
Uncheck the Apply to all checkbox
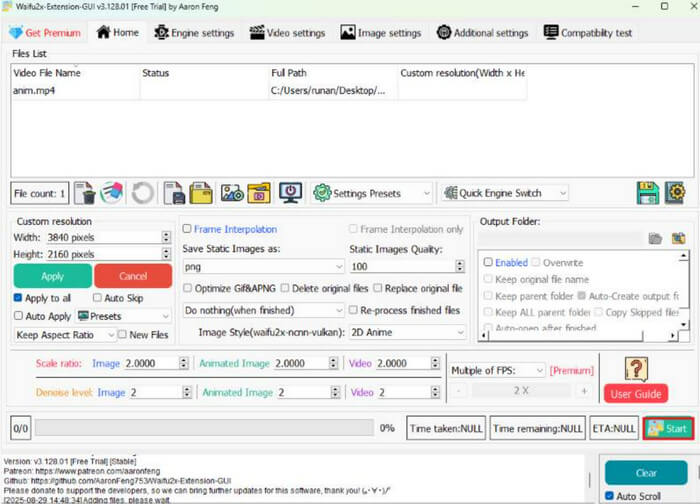coord(19,298)
